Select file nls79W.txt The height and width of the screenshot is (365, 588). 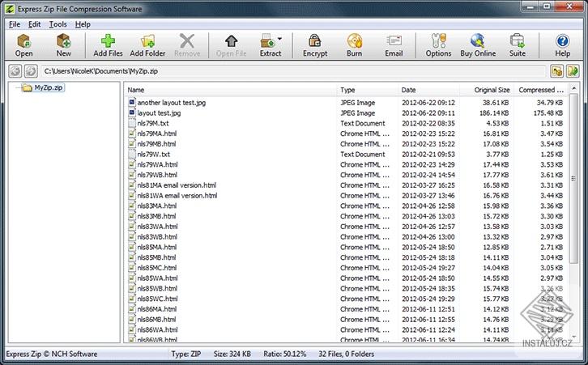153,154
